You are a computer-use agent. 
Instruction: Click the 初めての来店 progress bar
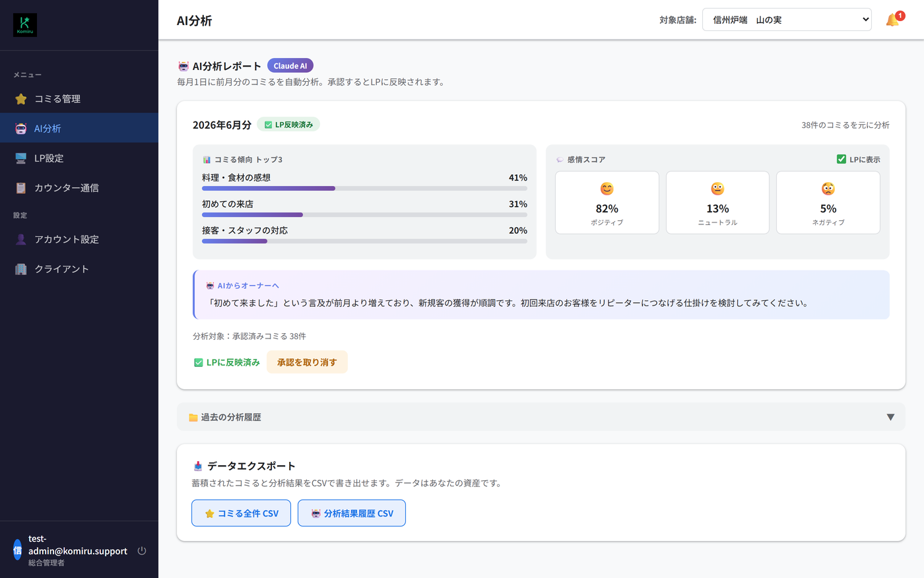364,215
